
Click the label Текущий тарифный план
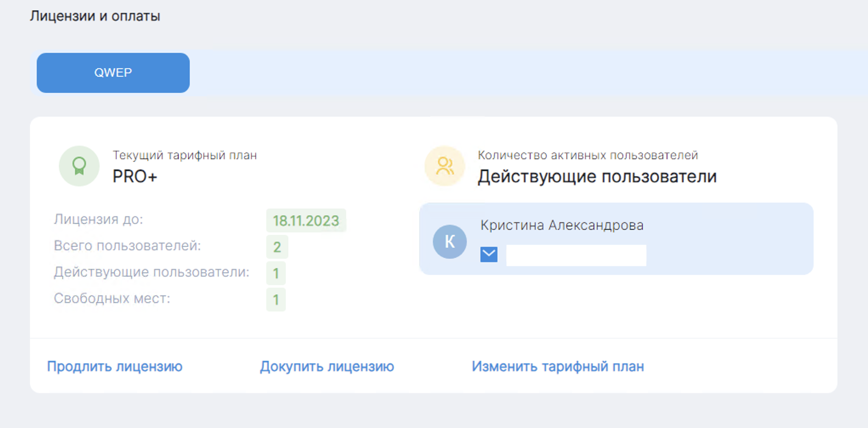[184, 155]
